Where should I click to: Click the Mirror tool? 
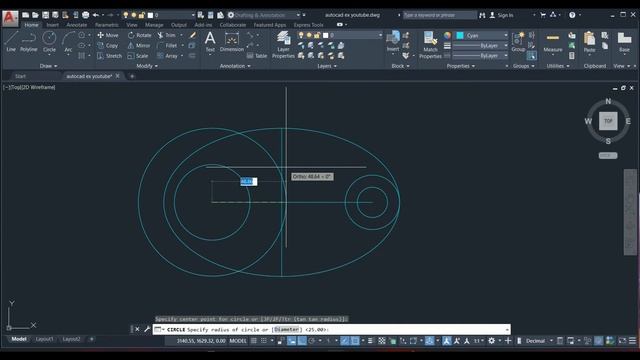[x=139, y=46]
